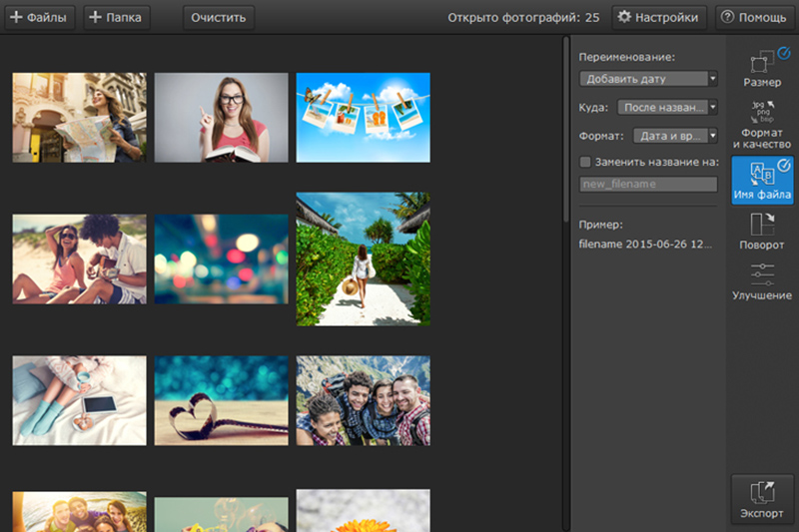Toggle the checkmark on the Имя файла tool

(784, 165)
